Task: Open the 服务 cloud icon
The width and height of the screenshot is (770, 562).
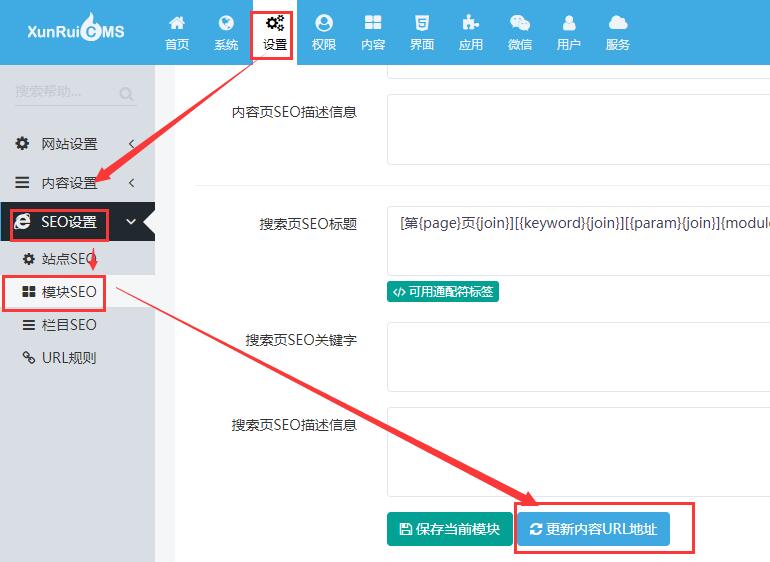Action: click(618, 23)
